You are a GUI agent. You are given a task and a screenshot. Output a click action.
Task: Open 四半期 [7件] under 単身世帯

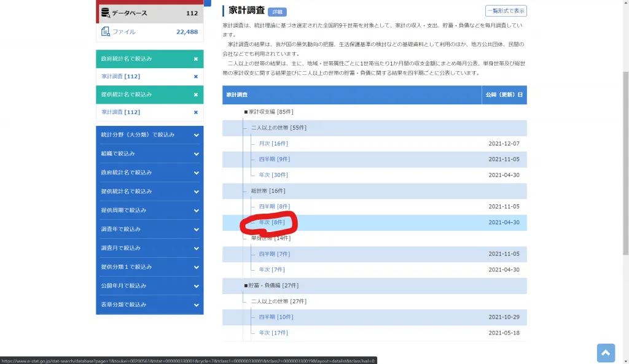[275, 254]
